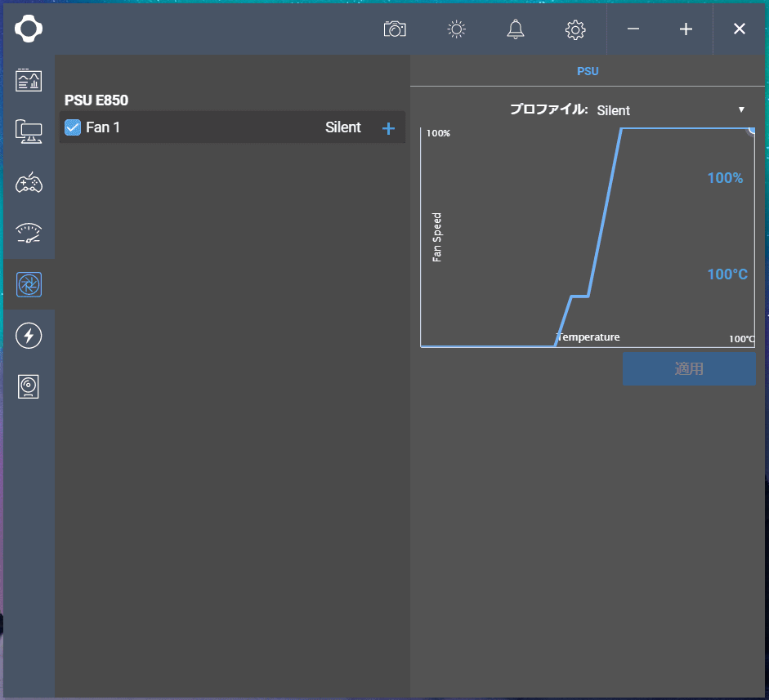This screenshot has height=700, width=769.
Task: Open the PC monitoring sidebar icon
Action: (x=29, y=80)
